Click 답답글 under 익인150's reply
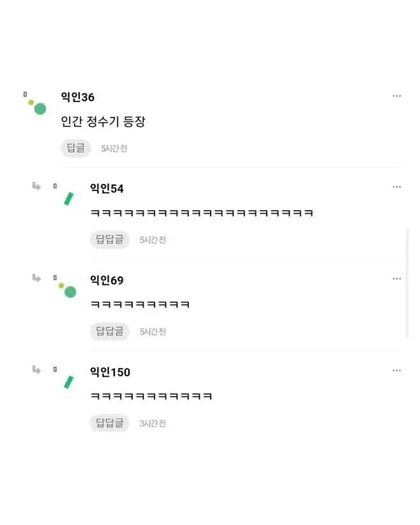 (x=109, y=423)
